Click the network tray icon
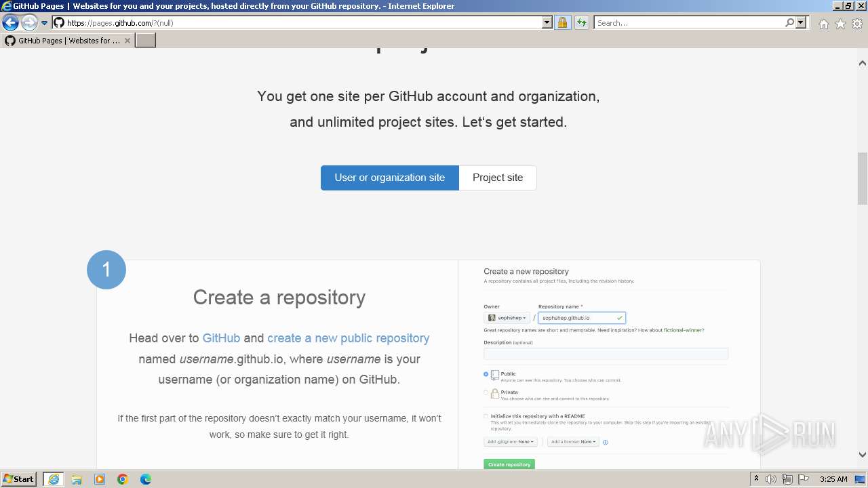The width and height of the screenshot is (868, 488). pyautogui.click(x=787, y=479)
